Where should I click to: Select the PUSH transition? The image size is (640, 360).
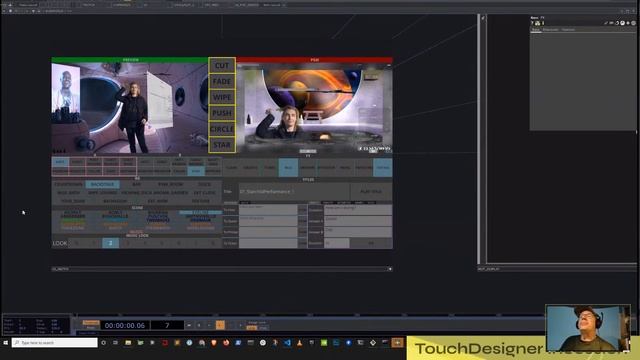pyautogui.click(x=222, y=113)
